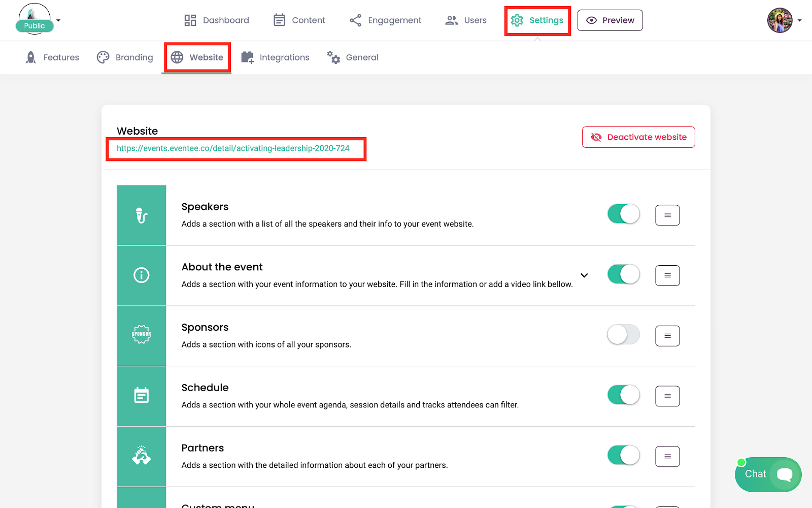This screenshot has width=812, height=508.
Task: Switch to the Branding settings tab
Action: (x=125, y=57)
